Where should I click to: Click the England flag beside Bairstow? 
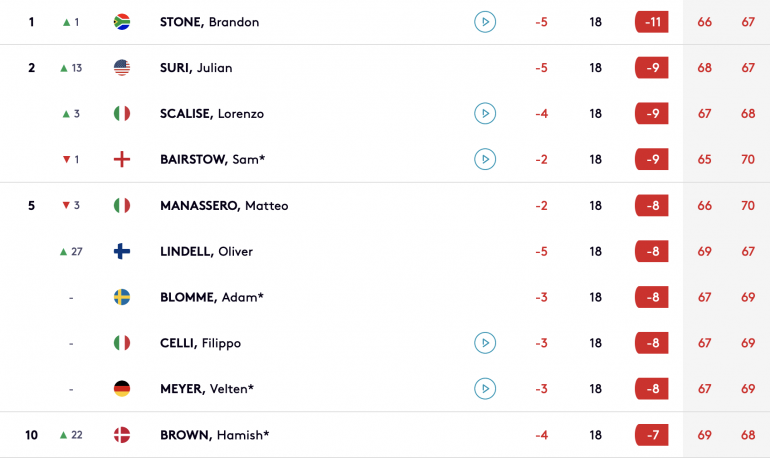122,159
